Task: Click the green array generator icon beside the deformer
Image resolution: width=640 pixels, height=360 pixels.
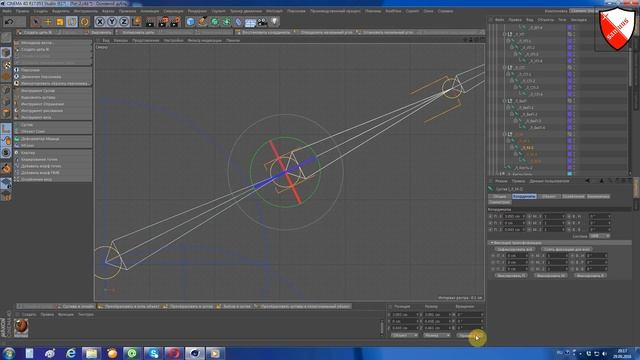Action: pyautogui.click(x=226, y=22)
